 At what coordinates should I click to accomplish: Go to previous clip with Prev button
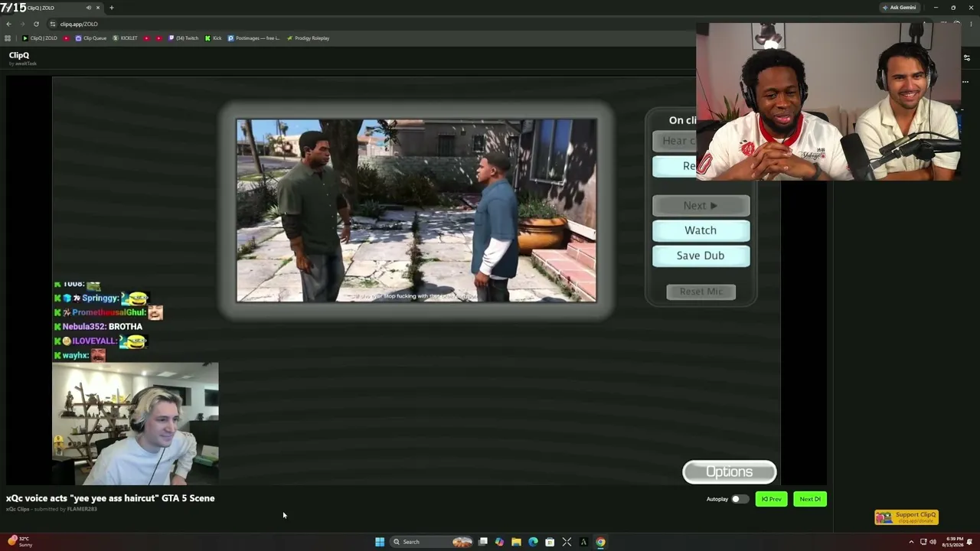pos(771,499)
